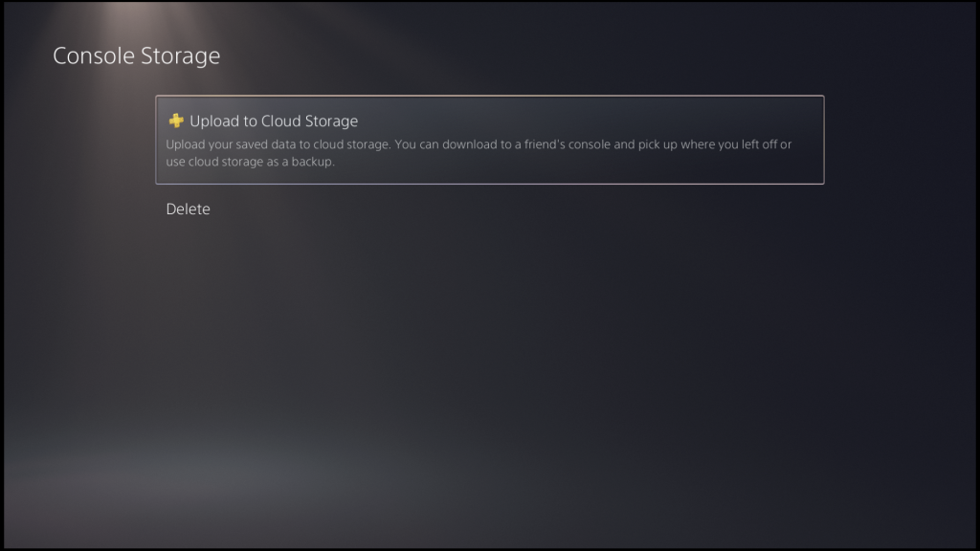Click "use cloud storage as a backup" line
Image resolution: width=980 pixels, height=551 pixels.
click(251, 162)
